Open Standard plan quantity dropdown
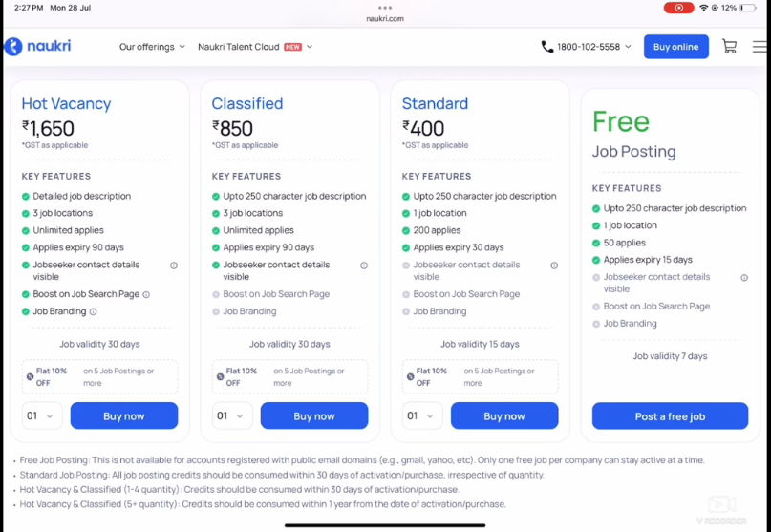The height and width of the screenshot is (532, 771). click(422, 415)
